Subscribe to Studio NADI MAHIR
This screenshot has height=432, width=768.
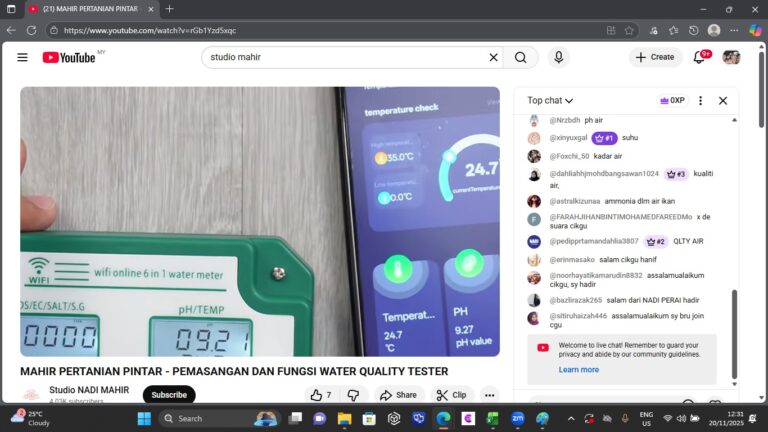(x=169, y=395)
